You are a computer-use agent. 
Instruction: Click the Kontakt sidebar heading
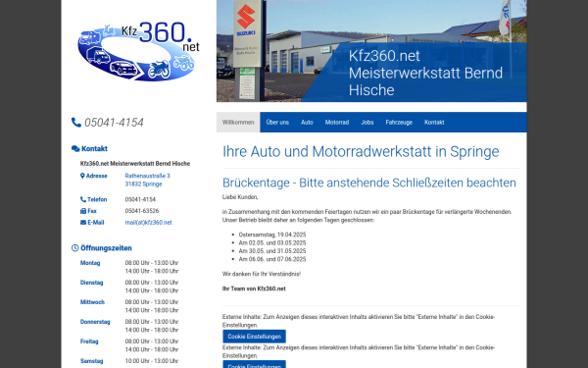(94, 149)
